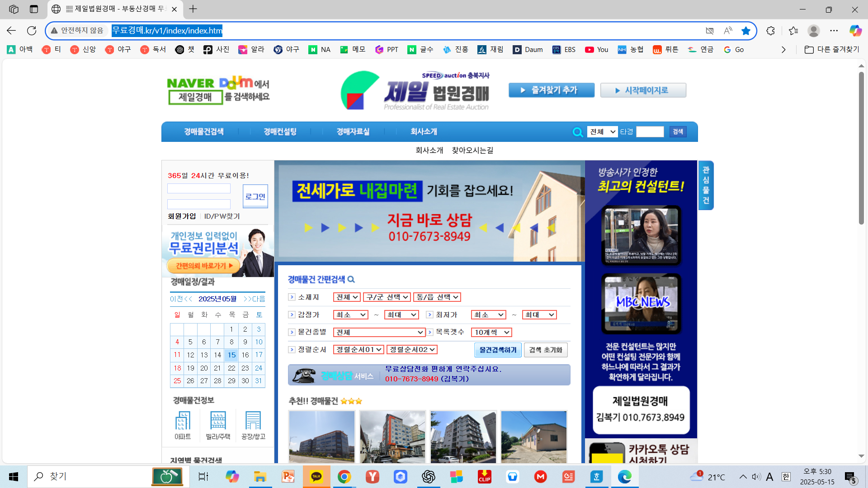The width and height of the screenshot is (868, 488).
Task: Open the 경매자료실 menu item
Action: pyautogui.click(x=353, y=131)
